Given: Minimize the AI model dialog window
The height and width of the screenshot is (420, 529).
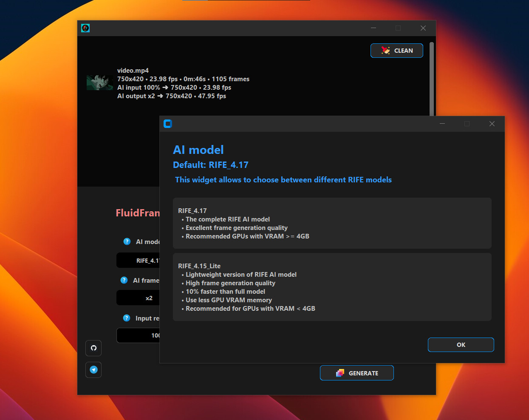Looking at the screenshot, I should click(x=442, y=124).
